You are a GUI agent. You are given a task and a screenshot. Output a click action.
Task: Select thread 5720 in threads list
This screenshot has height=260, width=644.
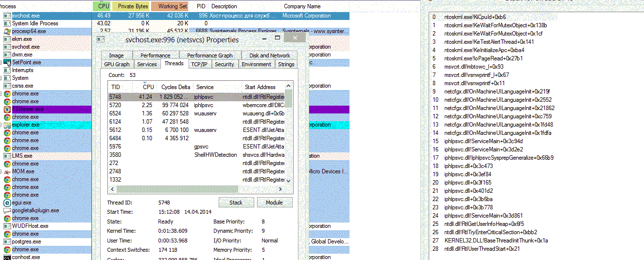[x=115, y=105]
